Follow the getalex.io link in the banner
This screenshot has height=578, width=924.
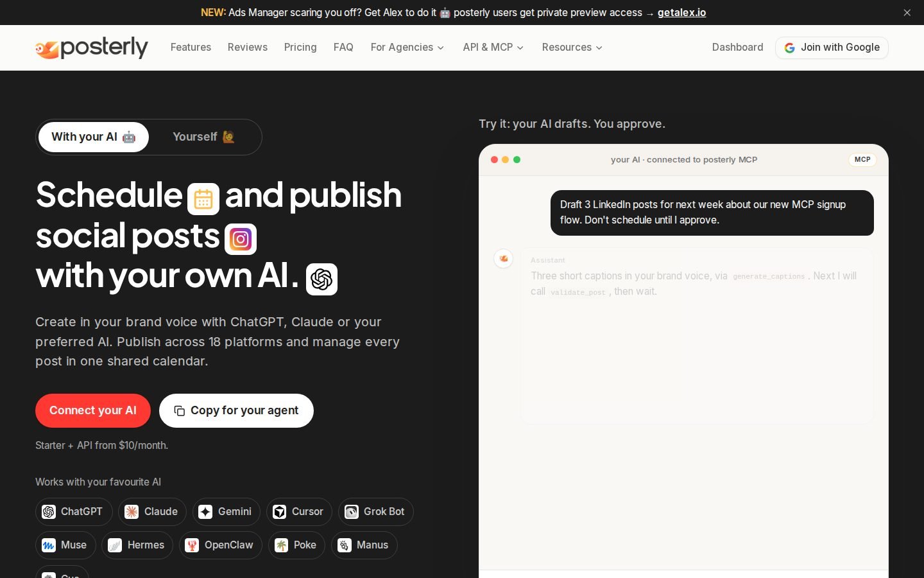point(681,13)
